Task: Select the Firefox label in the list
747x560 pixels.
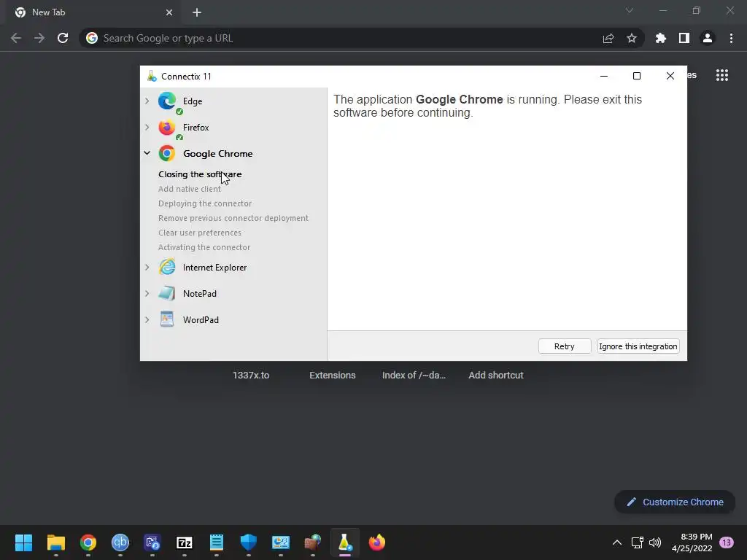Action: pyautogui.click(x=196, y=127)
